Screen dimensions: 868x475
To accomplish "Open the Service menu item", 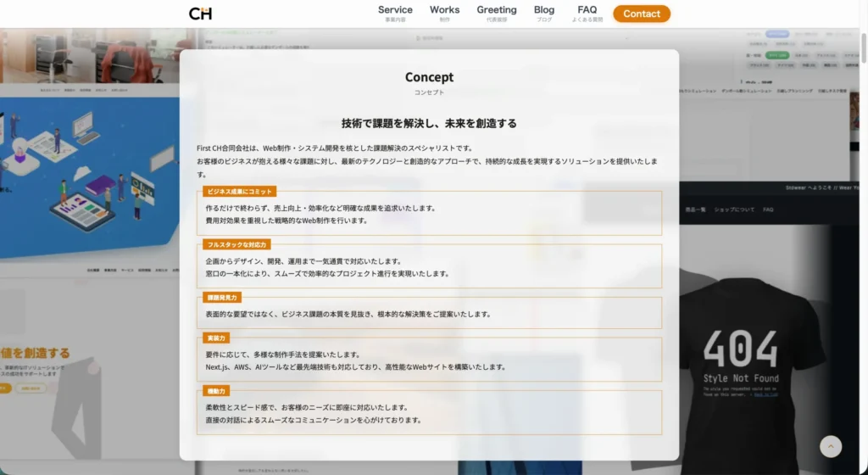I will [395, 14].
